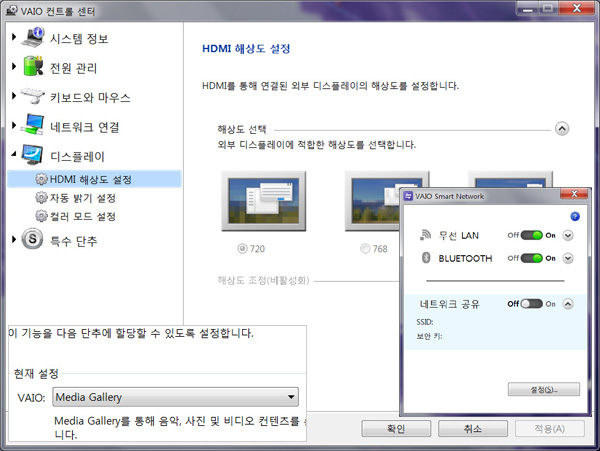Close the VAIO Smart Network window
This screenshot has width=600, height=451.
(x=574, y=194)
